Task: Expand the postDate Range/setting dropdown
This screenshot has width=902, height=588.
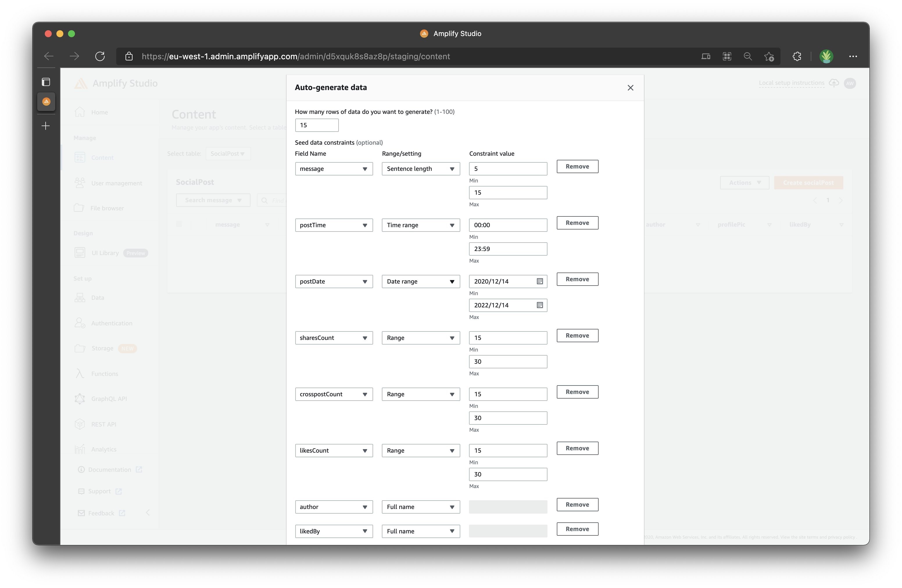Action: click(419, 281)
